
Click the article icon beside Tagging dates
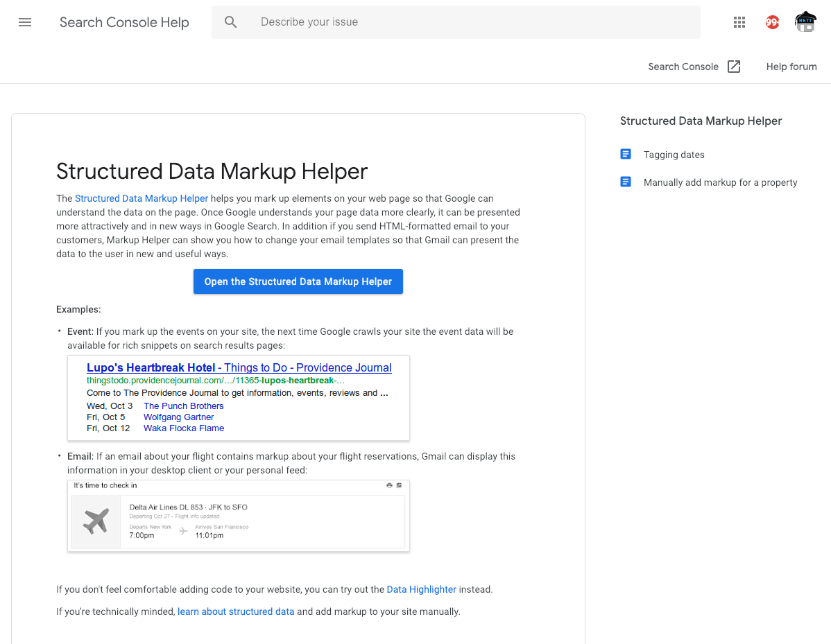coord(626,153)
